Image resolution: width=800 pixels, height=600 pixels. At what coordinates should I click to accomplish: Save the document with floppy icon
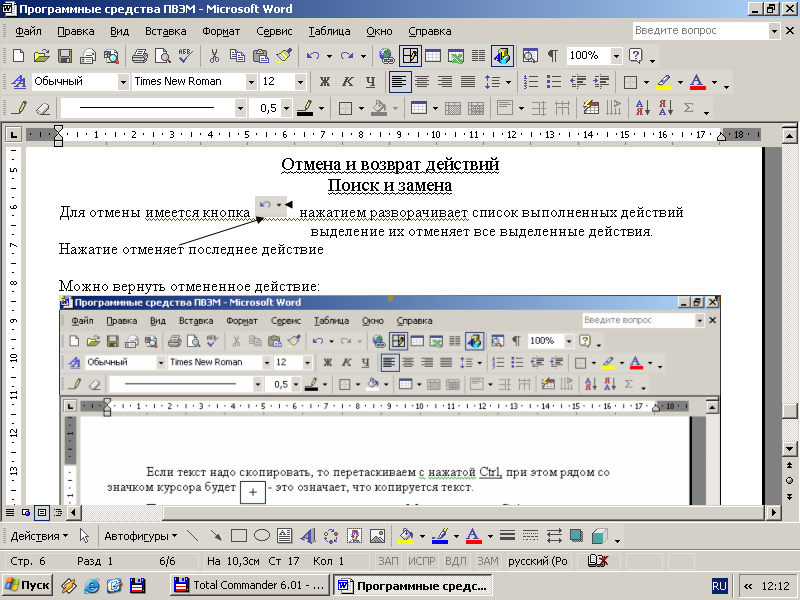[x=65, y=56]
